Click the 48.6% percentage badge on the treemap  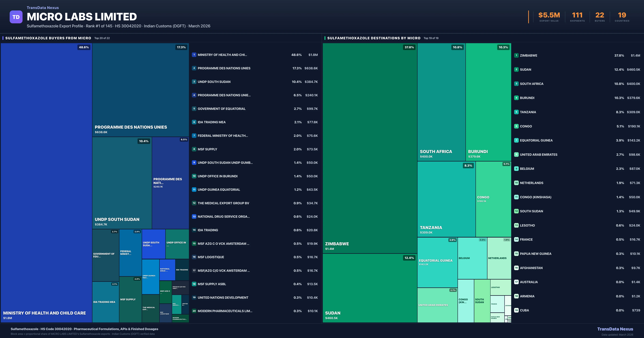click(x=83, y=47)
